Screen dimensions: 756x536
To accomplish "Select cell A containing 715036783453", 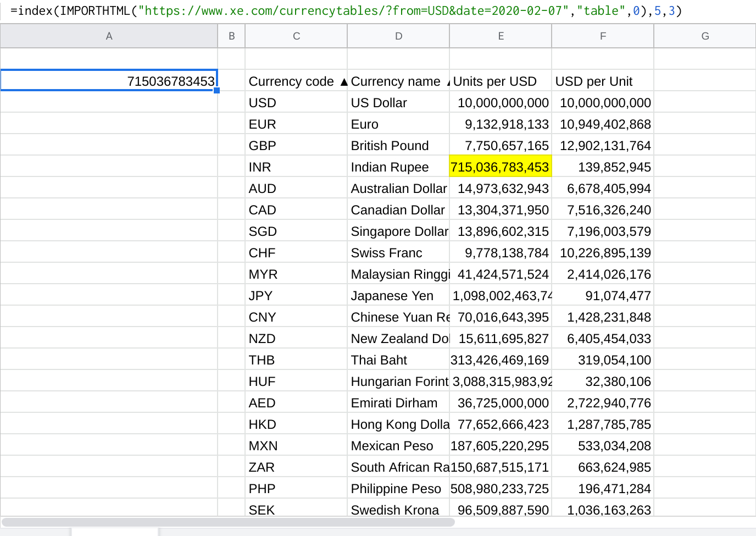I will (x=109, y=80).
